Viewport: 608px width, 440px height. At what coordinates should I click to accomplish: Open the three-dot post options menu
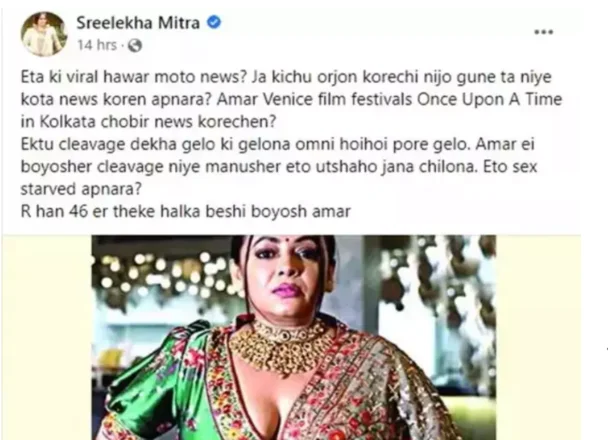pos(544,32)
